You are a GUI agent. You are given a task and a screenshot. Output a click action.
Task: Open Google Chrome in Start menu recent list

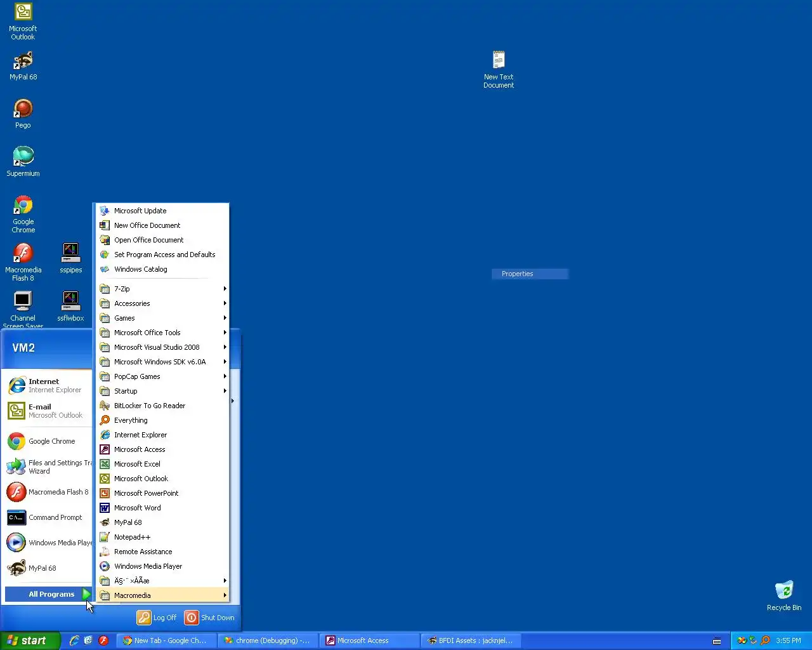pyautogui.click(x=48, y=441)
